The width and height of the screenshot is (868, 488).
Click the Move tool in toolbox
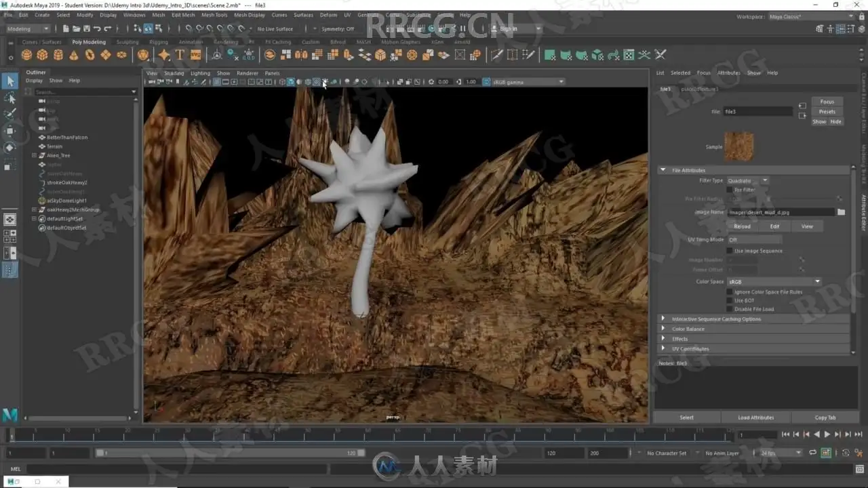pos(9,130)
